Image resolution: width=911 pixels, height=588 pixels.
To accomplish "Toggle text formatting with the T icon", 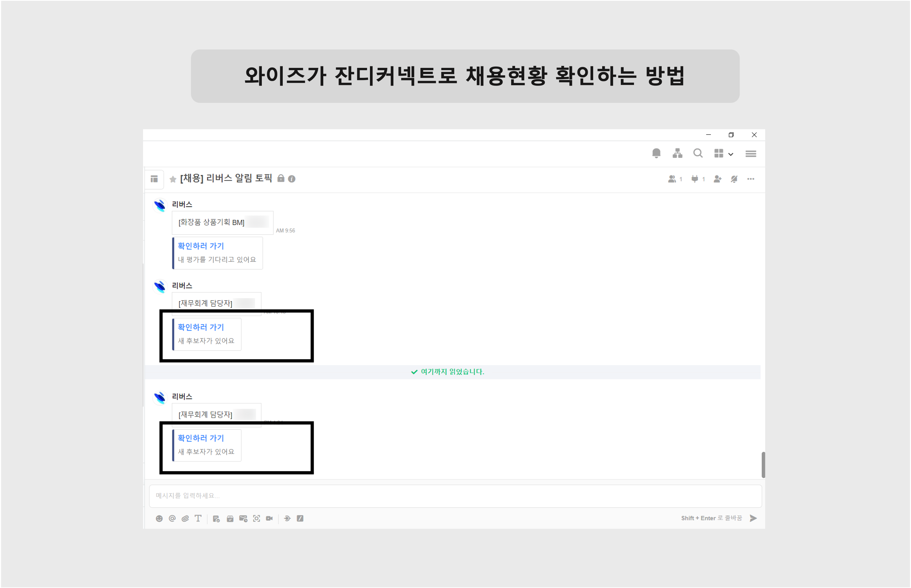I will (x=198, y=519).
